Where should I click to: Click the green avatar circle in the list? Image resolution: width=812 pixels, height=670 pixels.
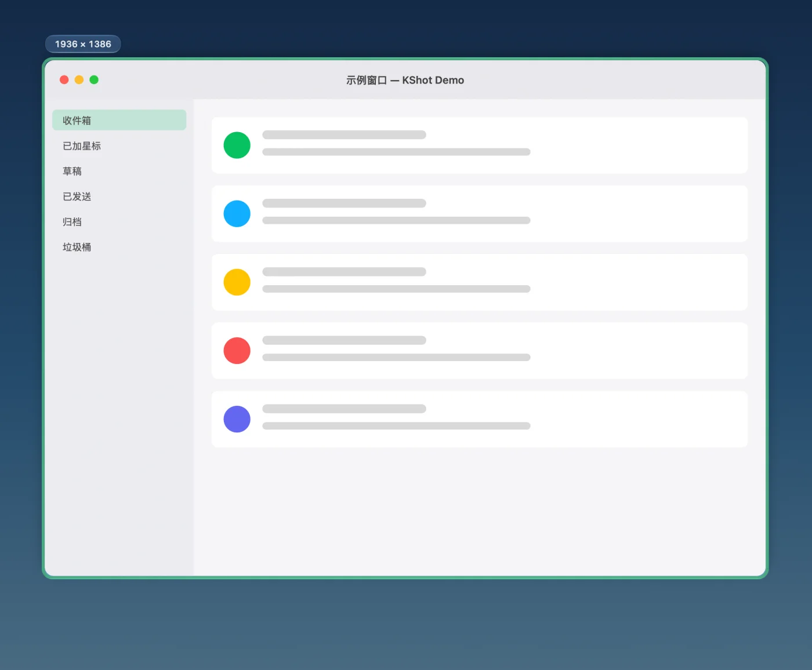(x=237, y=145)
